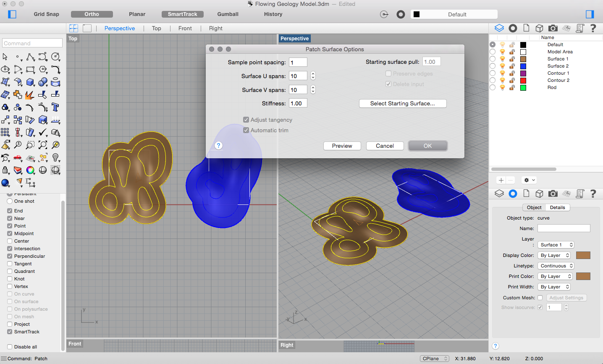603x364 pixels.
Task: Click the red car icon
Action: pyautogui.click(x=18, y=158)
